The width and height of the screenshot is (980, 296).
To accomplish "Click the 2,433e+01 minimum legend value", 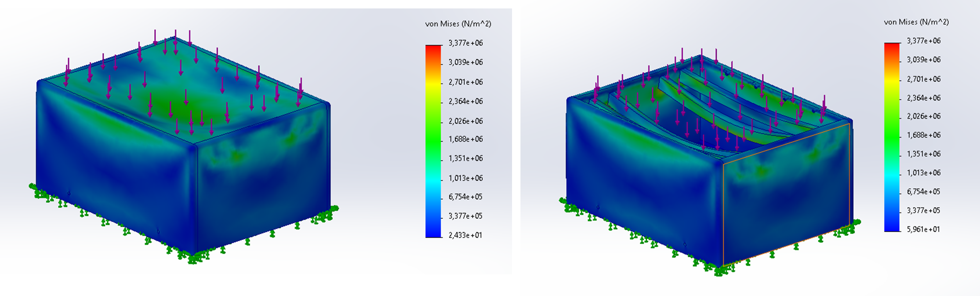I will tap(465, 235).
